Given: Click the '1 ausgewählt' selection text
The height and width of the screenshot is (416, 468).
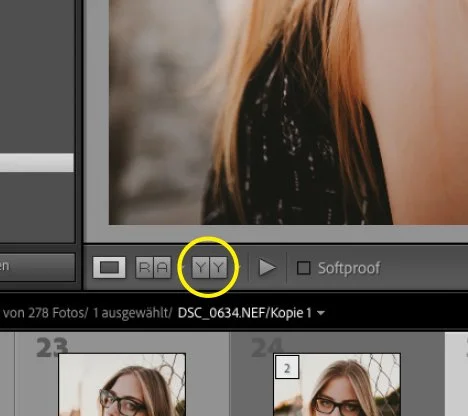Looking at the screenshot, I should [130, 313].
